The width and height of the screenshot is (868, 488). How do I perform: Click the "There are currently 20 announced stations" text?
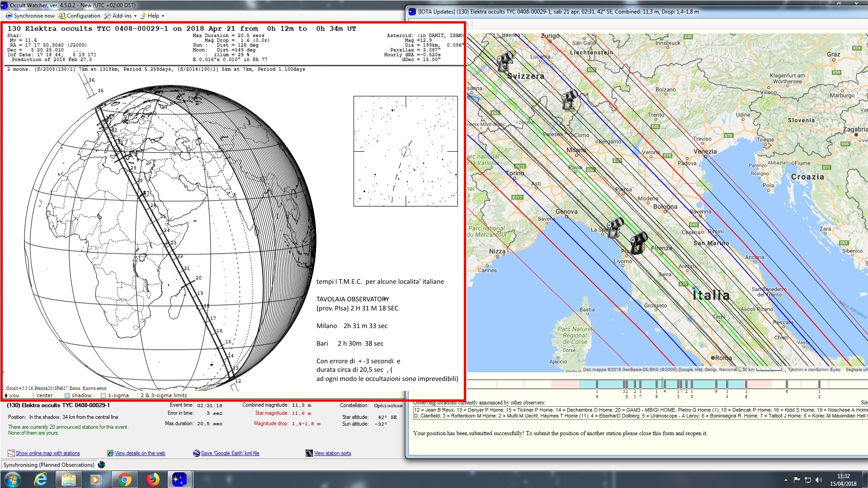68,427
